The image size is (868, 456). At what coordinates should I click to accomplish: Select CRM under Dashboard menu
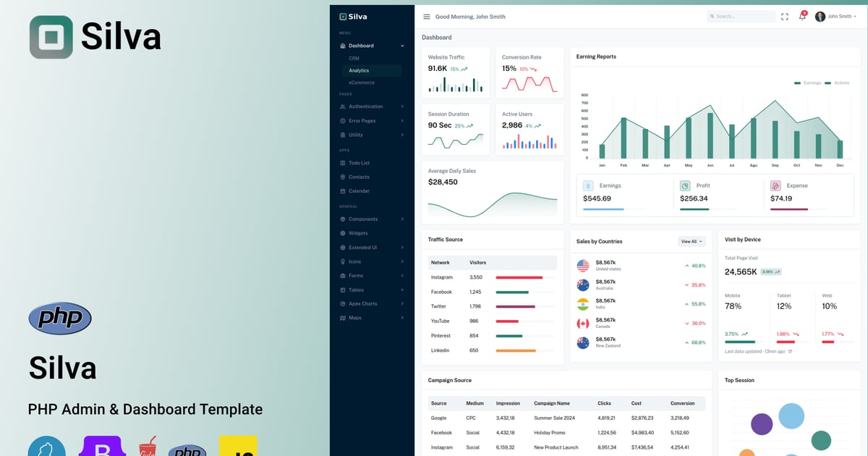[x=354, y=58]
